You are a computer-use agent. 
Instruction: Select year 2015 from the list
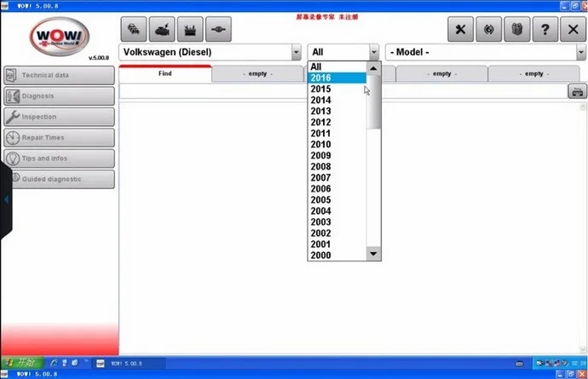[x=337, y=89]
